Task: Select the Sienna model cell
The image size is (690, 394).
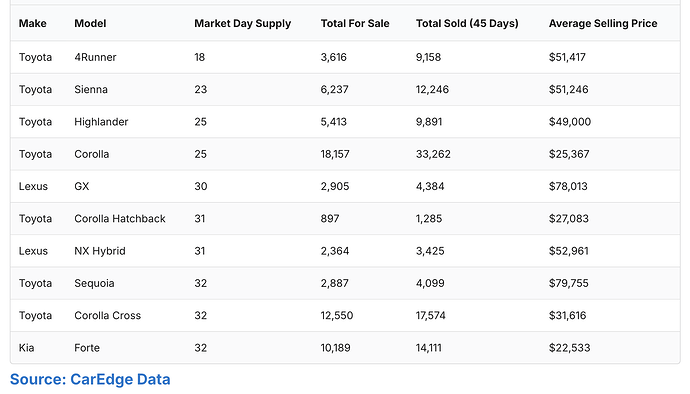Action: 91,89
